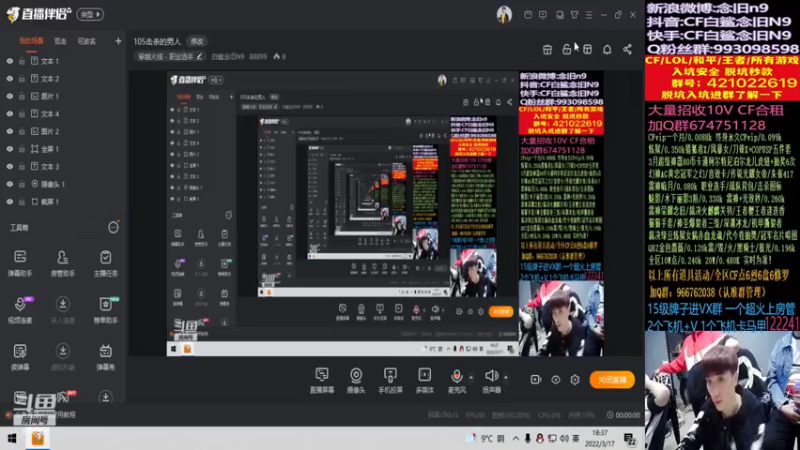Select the webcam feed in the preview canvas
The height and width of the screenshot is (450, 800).
click(561, 318)
